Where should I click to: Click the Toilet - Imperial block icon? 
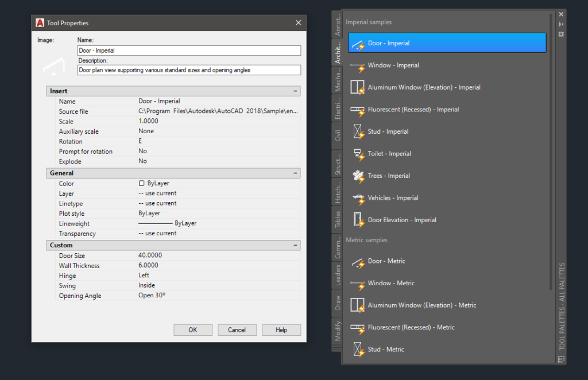[358, 154]
